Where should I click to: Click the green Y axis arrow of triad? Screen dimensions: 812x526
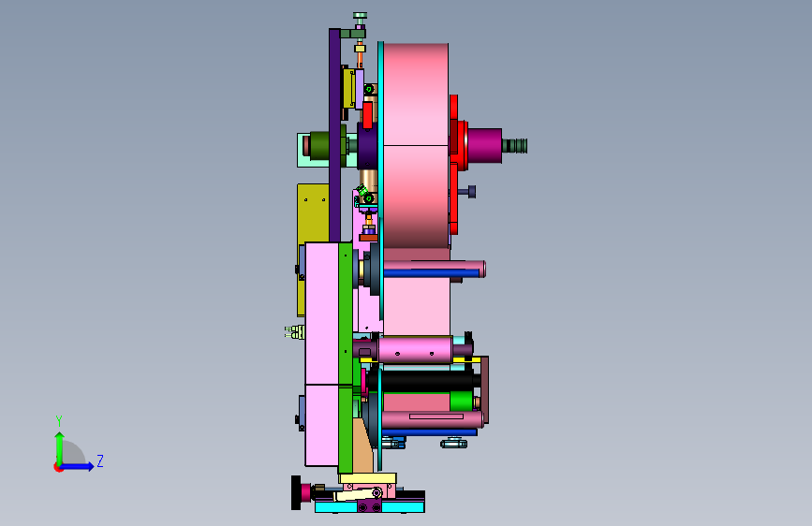pyautogui.click(x=59, y=447)
